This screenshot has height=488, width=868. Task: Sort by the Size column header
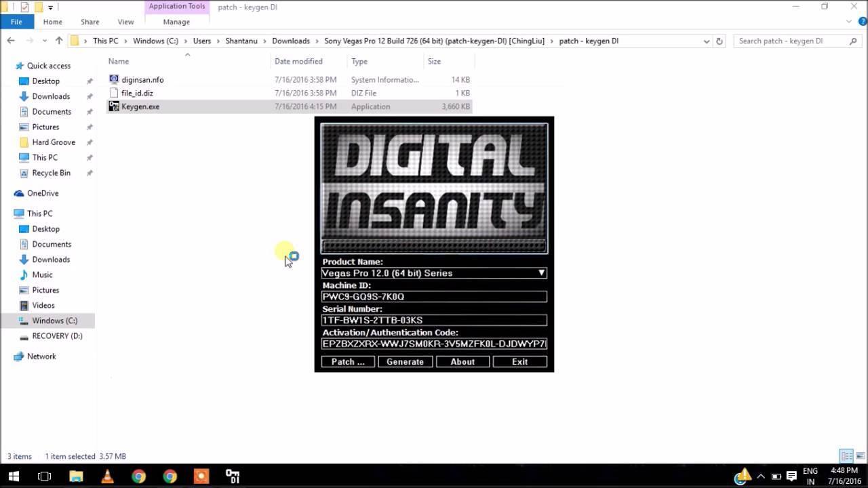(434, 61)
